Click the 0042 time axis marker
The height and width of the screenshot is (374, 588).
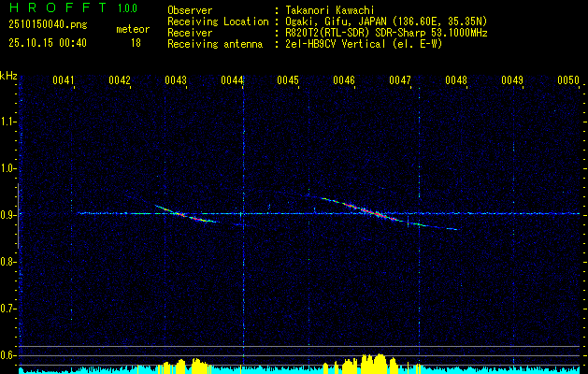[120, 80]
